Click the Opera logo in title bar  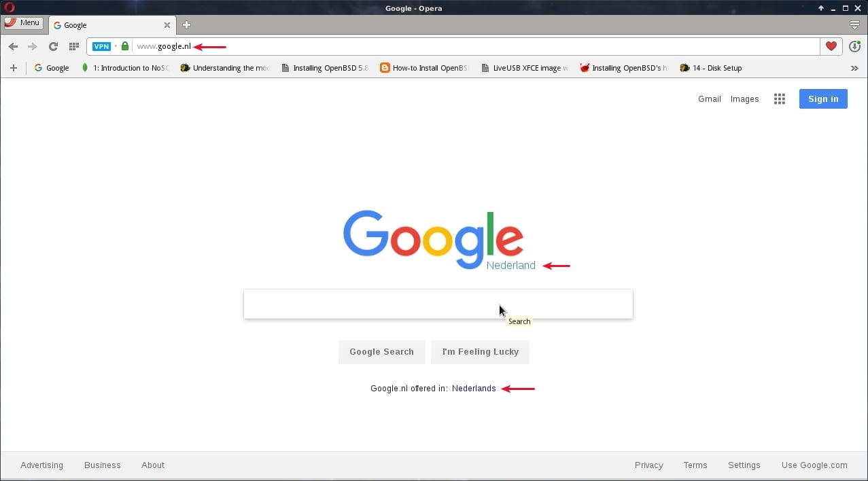pyautogui.click(x=9, y=8)
